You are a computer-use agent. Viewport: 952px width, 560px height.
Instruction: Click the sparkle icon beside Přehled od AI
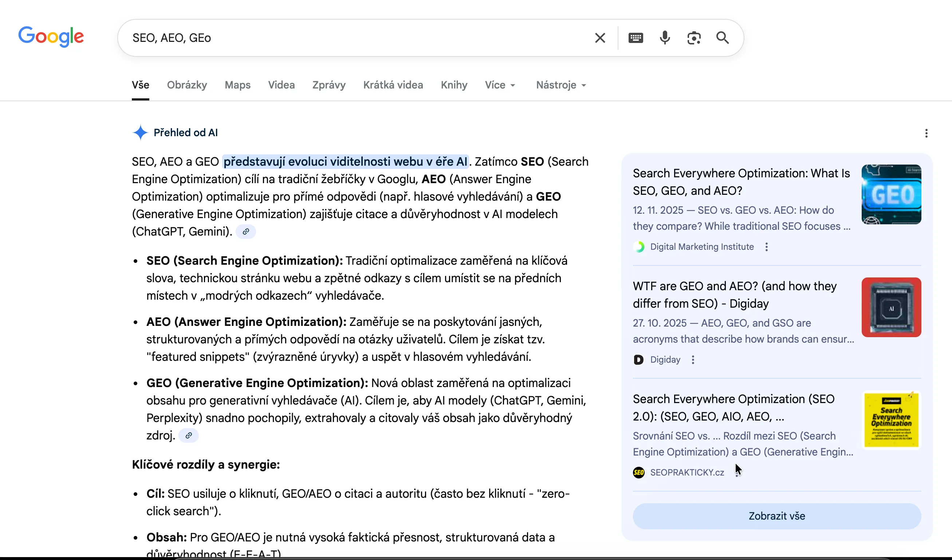point(140,133)
